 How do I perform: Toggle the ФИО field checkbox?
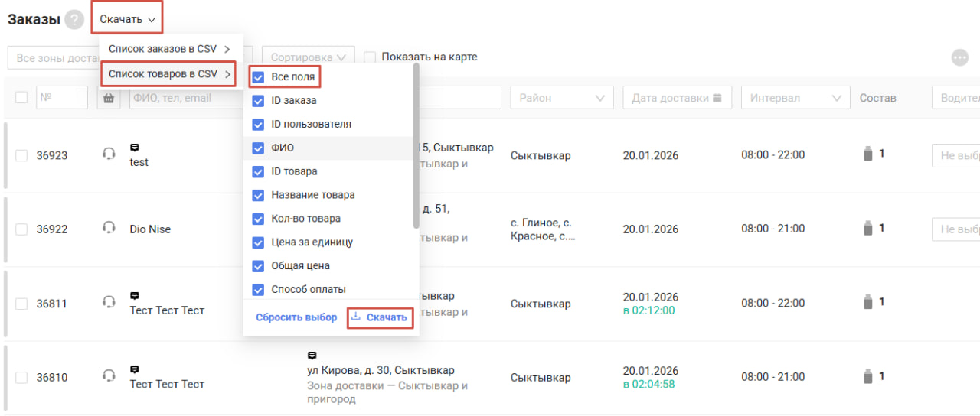pos(259,148)
